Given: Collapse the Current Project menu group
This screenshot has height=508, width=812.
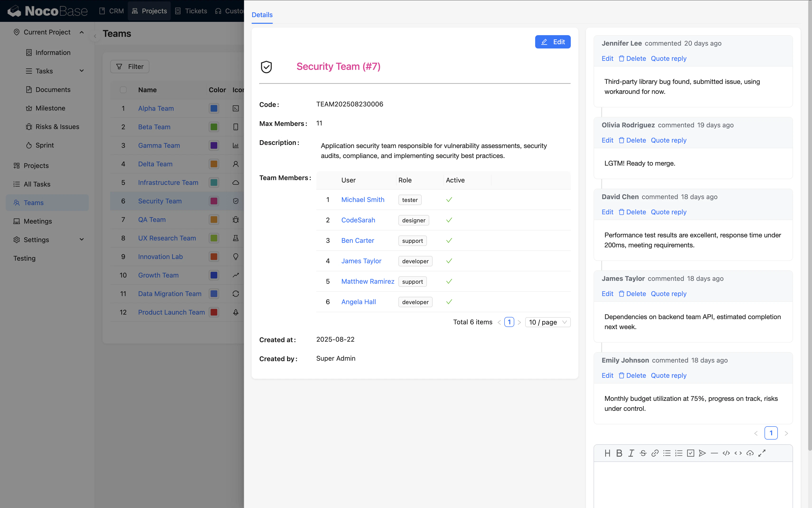Looking at the screenshot, I should point(82,32).
